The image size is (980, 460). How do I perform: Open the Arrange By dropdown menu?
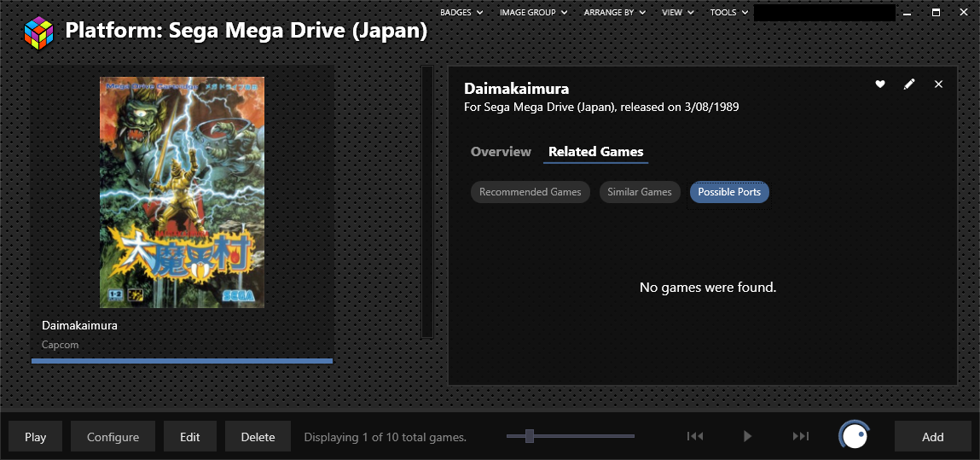point(614,12)
